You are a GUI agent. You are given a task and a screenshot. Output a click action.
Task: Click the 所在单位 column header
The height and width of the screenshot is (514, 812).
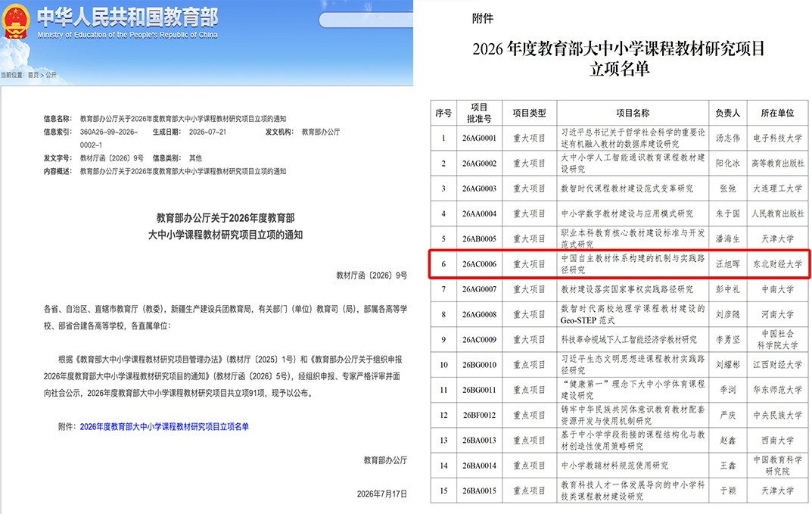[777, 113]
